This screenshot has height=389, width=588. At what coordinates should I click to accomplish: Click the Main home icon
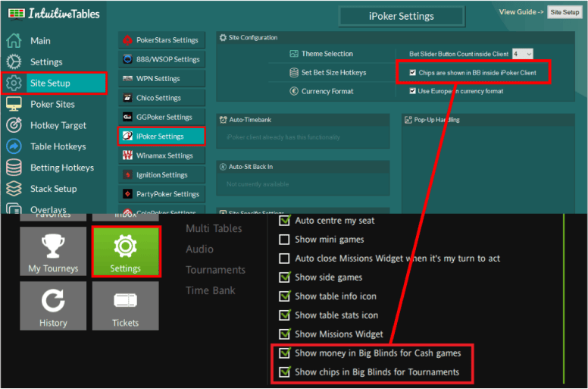(x=14, y=40)
